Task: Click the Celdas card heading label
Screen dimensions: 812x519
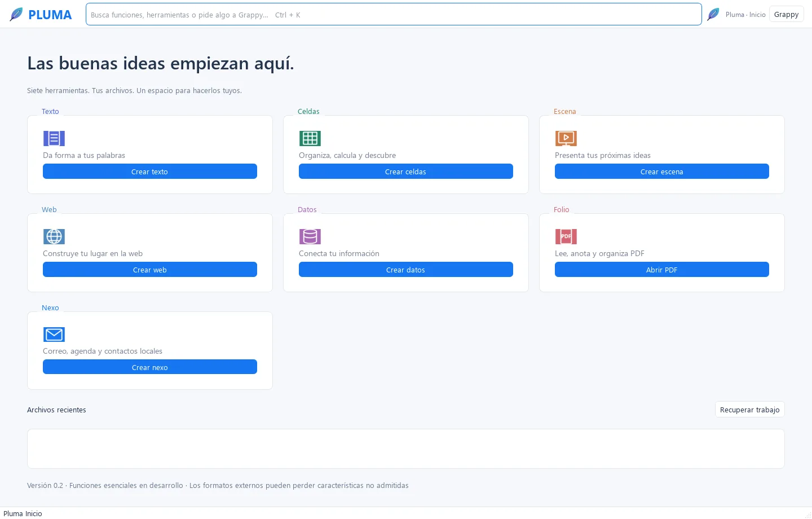Action: pos(308,111)
